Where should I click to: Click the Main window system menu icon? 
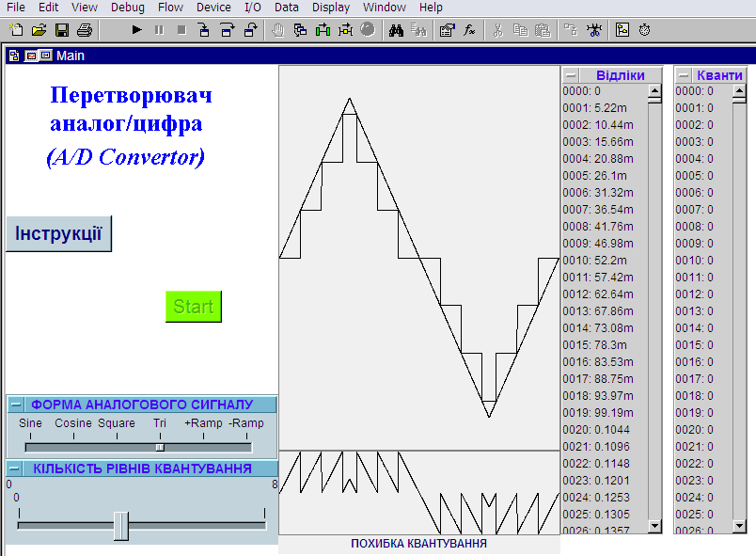click(x=14, y=56)
